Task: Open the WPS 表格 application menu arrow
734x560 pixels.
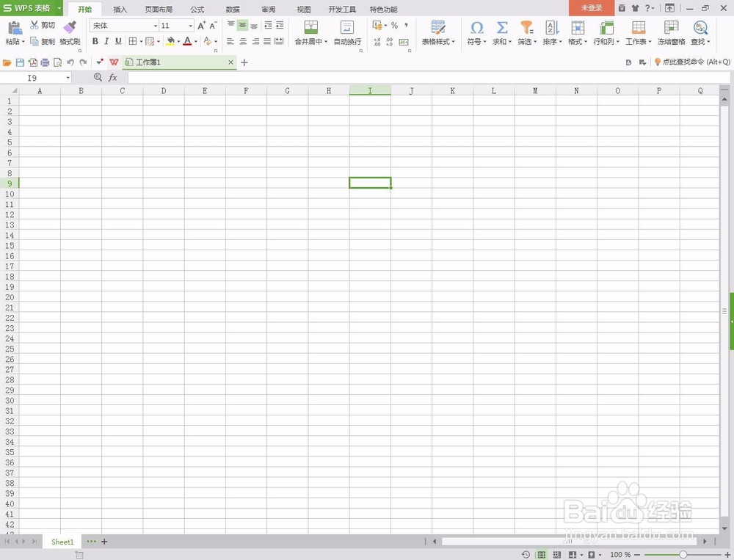Action: pyautogui.click(x=59, y=8)
